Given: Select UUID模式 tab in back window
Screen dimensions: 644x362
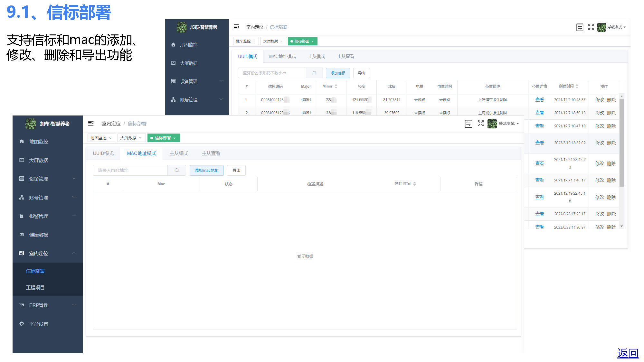Looking at the screenshot, I should (247, 56).
